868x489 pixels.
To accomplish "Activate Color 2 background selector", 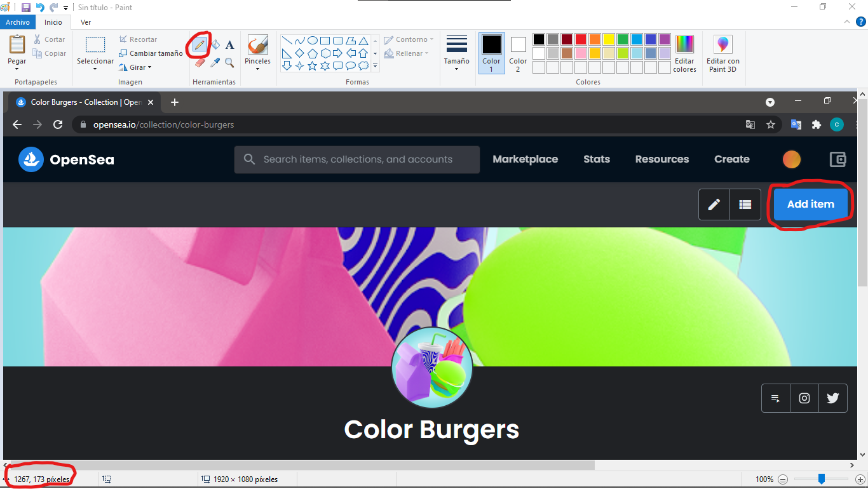I will tap(518, 53).
